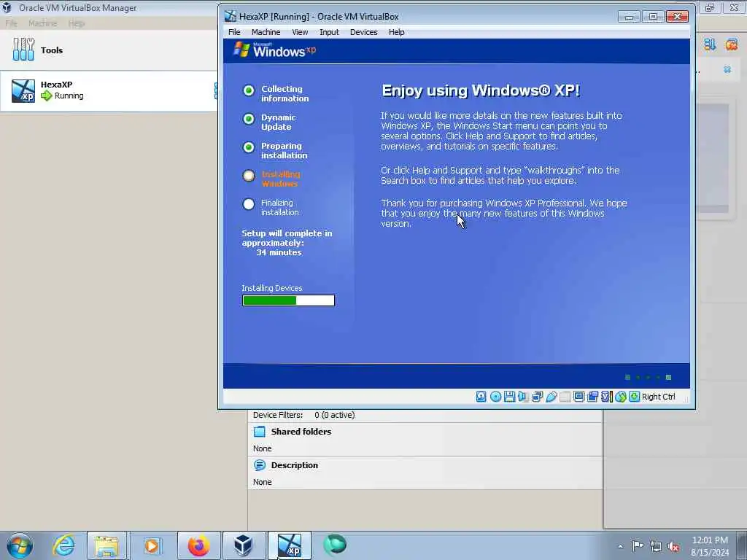This screenshot has height=560, width=747.
Task: Click the audio speaker icon in VM status bar
Action: tap(523, 396)
